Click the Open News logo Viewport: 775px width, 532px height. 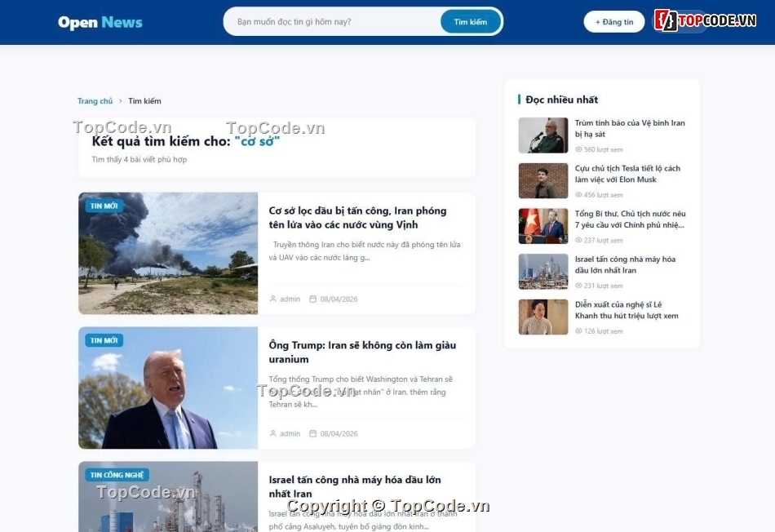point(100,22)
